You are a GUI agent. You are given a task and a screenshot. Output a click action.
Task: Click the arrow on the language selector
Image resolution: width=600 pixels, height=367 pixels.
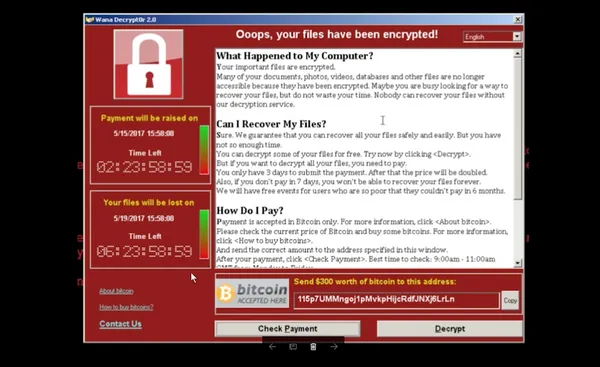[x=517, y=37]
